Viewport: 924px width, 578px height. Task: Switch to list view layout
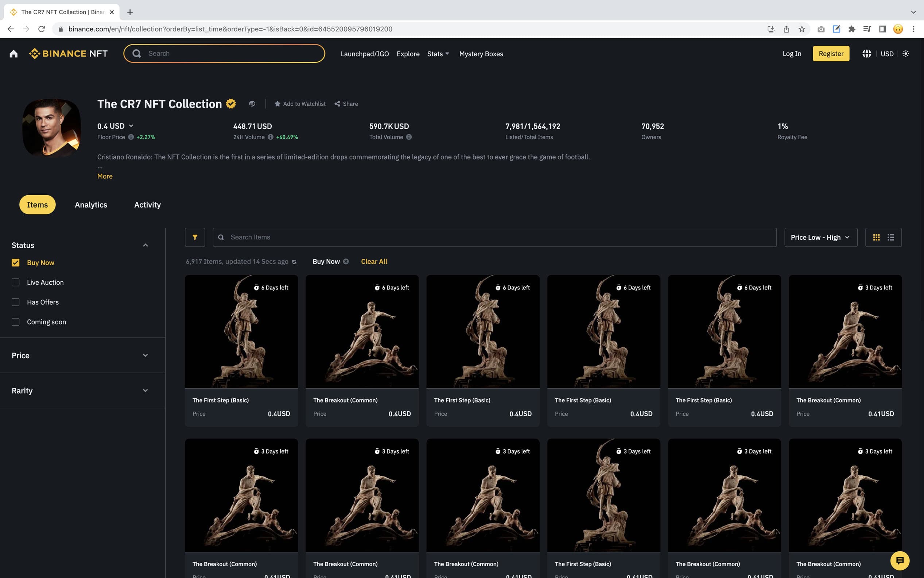[891, 238]
